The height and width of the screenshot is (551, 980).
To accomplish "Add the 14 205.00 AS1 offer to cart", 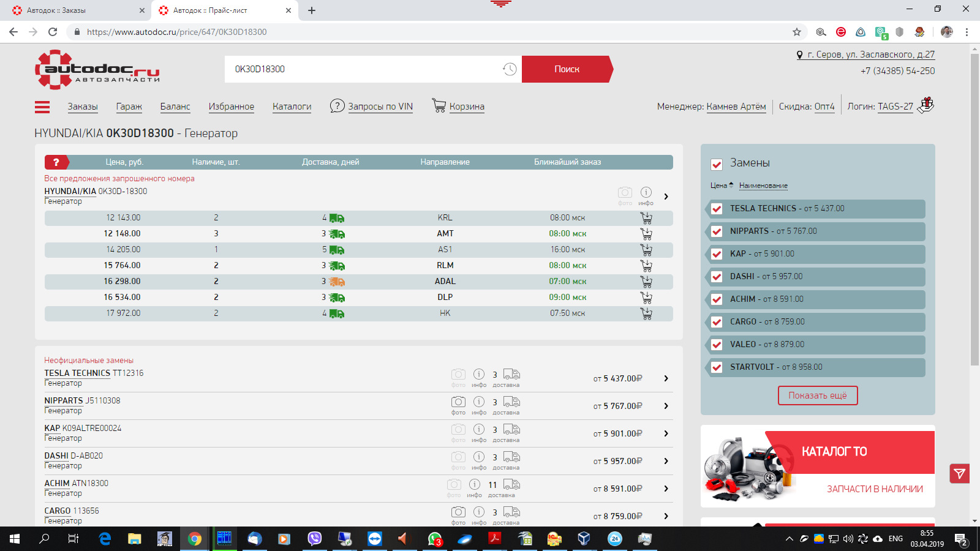I will click(646, 250).
